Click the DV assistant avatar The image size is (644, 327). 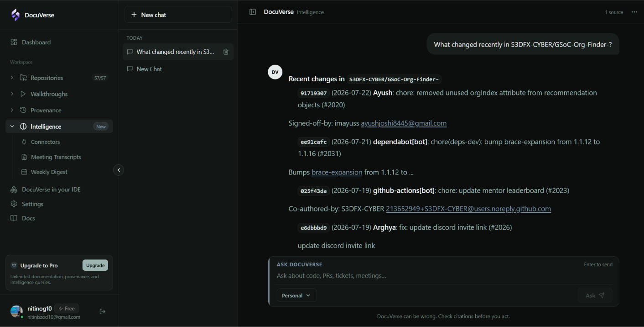[275, 72]
